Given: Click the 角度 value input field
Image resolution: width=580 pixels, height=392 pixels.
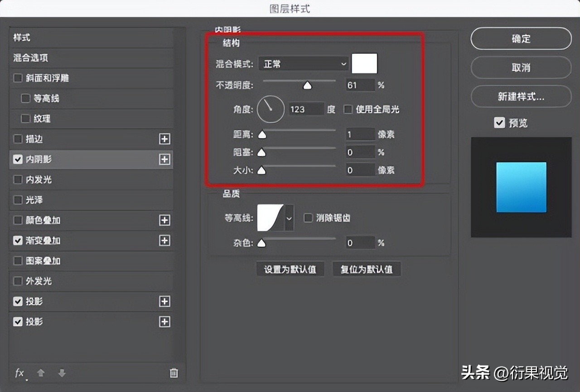Looking at the screenshot, I should coord(305,109).
